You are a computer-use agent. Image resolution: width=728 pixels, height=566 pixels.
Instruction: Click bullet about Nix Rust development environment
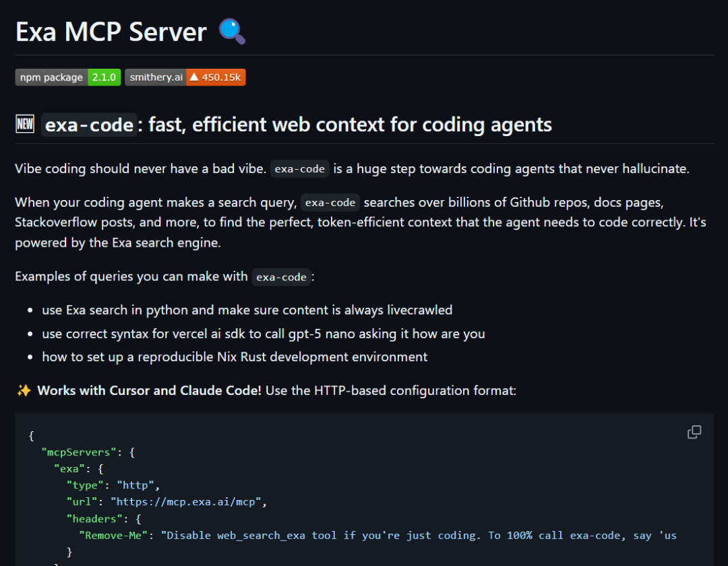[x=235, y=356]
